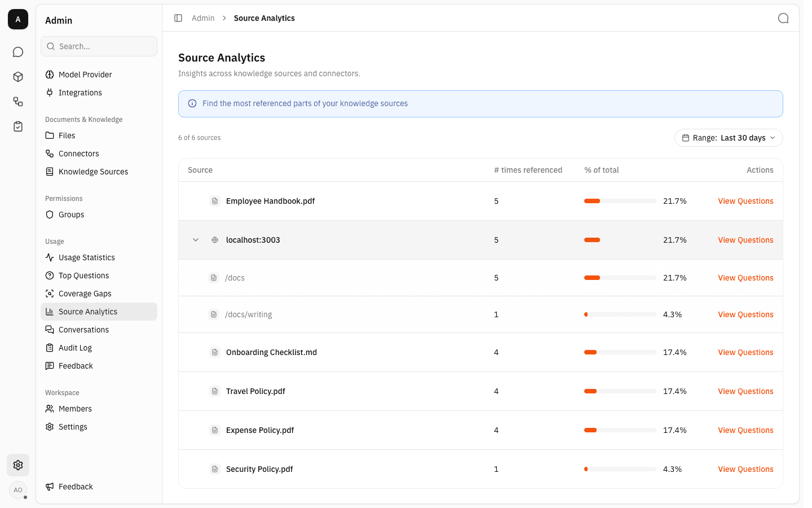The width and height of the screenshot is (812, 508).
Task: Open Coverage Gaps
Action: [99, 294]
